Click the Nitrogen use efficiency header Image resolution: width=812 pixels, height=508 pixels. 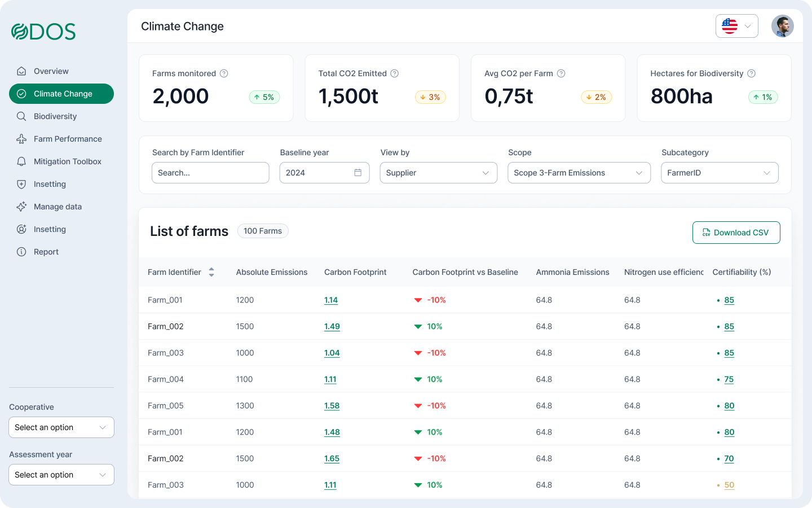664,272
